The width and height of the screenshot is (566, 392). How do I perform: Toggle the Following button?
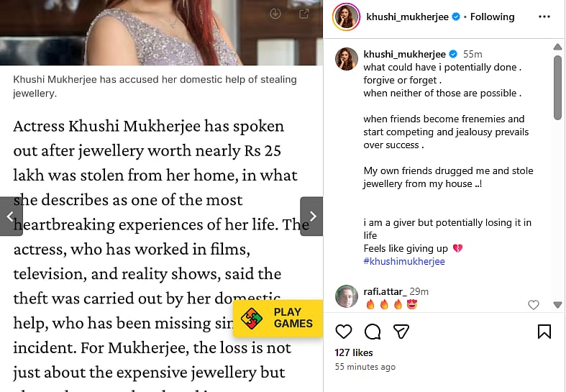(492, 17)
